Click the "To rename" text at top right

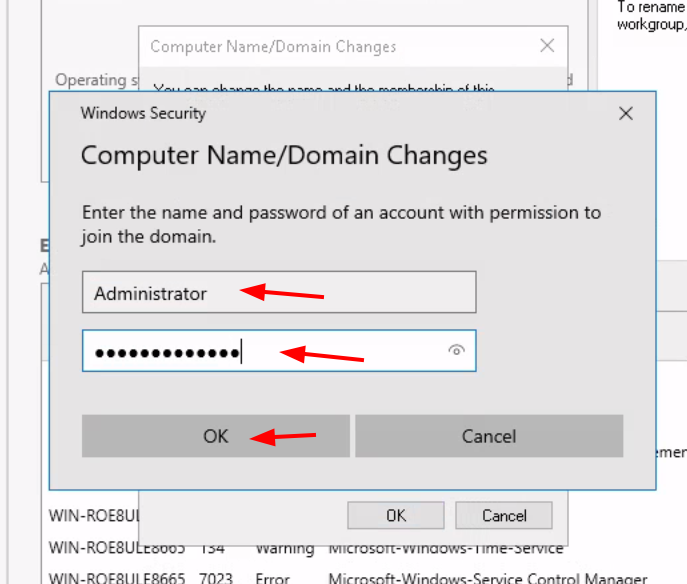tap(651, 7)
